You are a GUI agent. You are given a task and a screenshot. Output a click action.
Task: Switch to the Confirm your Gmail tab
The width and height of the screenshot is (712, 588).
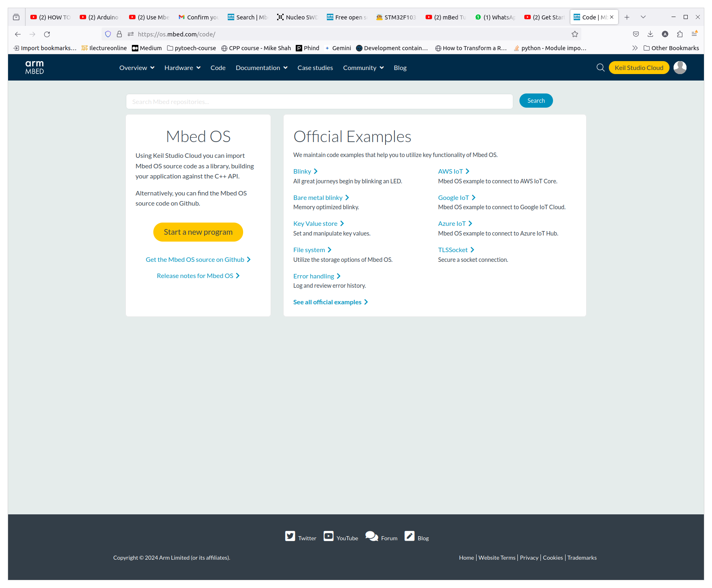pyautogui.click(x=198, y=17)
